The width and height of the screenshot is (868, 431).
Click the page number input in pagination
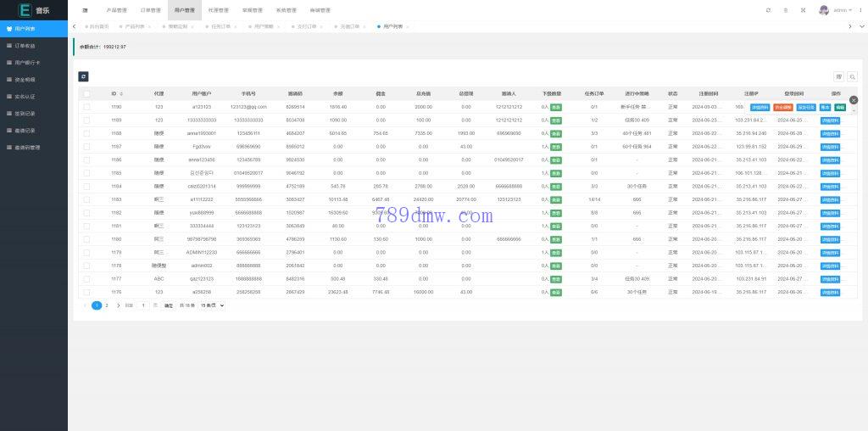tap(143, 305)
